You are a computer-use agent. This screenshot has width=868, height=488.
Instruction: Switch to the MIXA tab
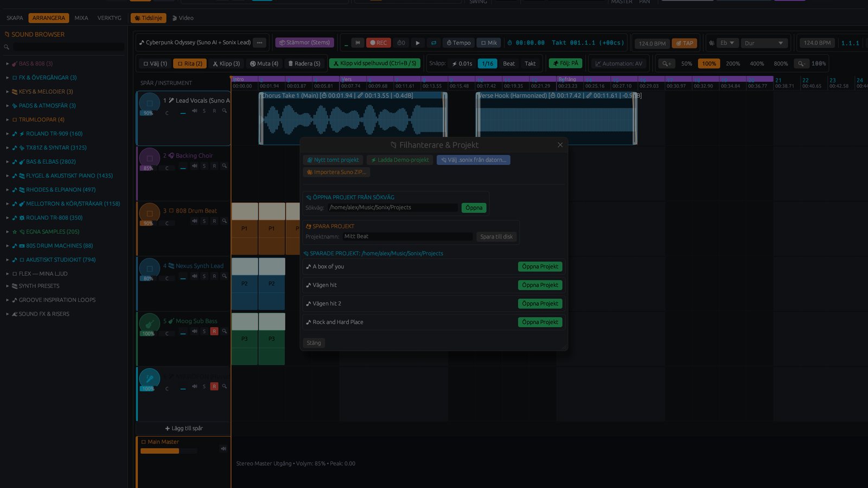tap(81, 18)
